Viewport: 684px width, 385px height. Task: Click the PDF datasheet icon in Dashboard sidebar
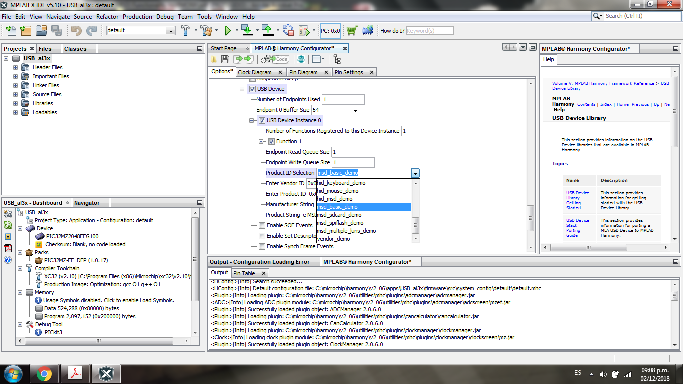pos(8,248)
